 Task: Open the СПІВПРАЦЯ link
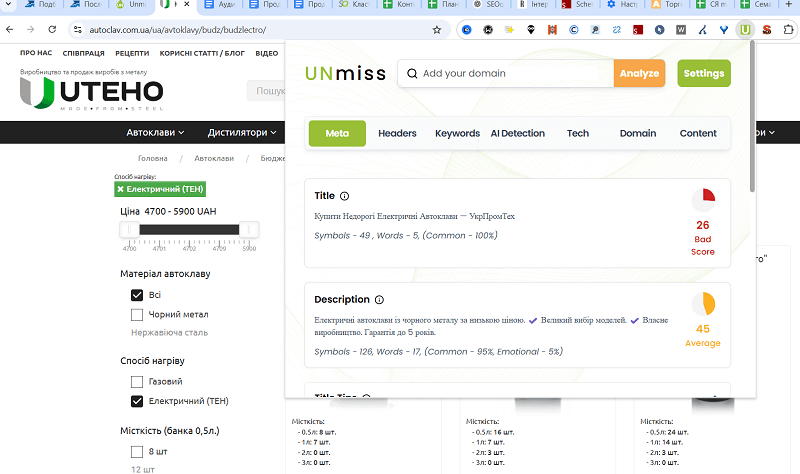click(83, 53)
